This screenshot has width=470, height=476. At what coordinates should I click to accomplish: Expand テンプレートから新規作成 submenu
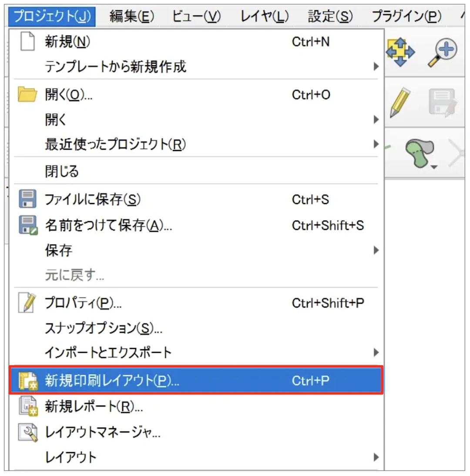pos(376,67)
